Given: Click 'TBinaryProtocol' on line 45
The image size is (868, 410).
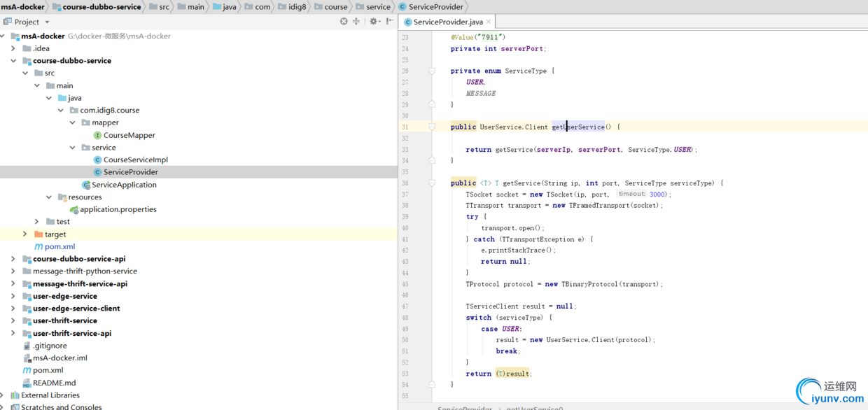Looking at the screenshot, I should [589, 284].
